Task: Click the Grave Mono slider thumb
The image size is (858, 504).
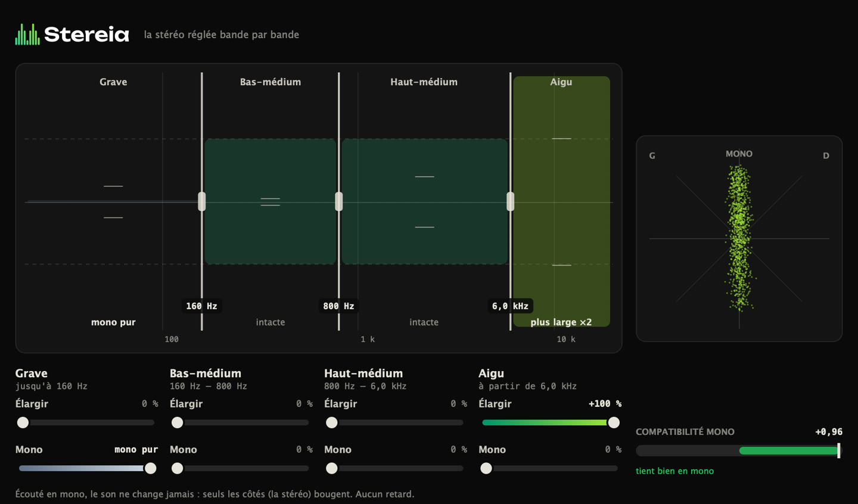Action: tap(151, 468)
